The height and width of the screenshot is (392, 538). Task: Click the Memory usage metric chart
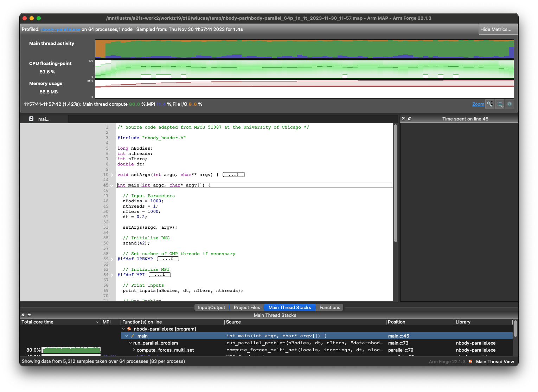(x=304, y=89)
